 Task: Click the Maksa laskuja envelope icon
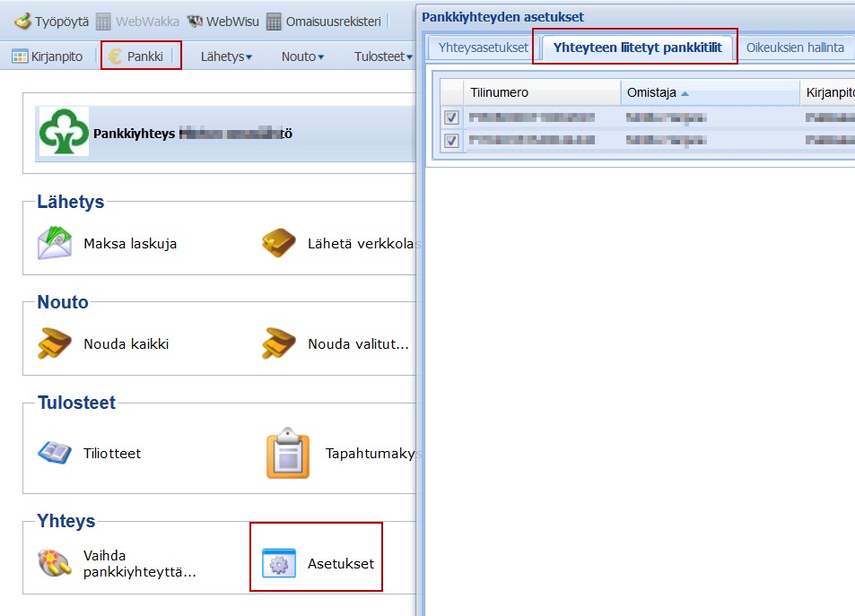(x=55, y=243)
